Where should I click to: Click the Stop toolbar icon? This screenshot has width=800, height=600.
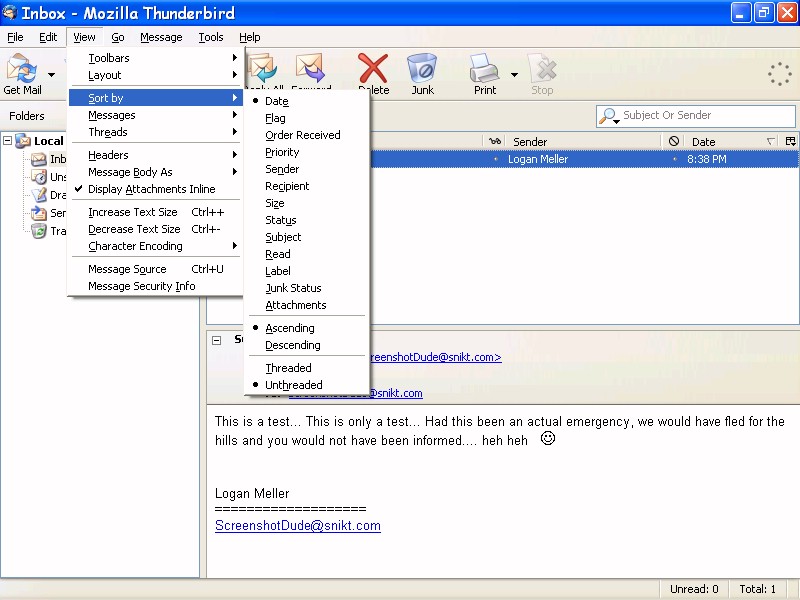click(x=542, y=68)
